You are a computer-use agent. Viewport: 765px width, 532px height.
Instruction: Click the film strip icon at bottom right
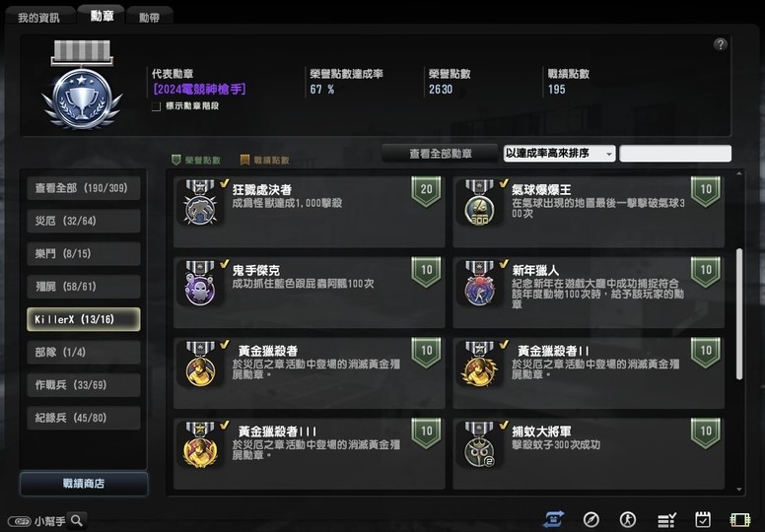[739, 520]
